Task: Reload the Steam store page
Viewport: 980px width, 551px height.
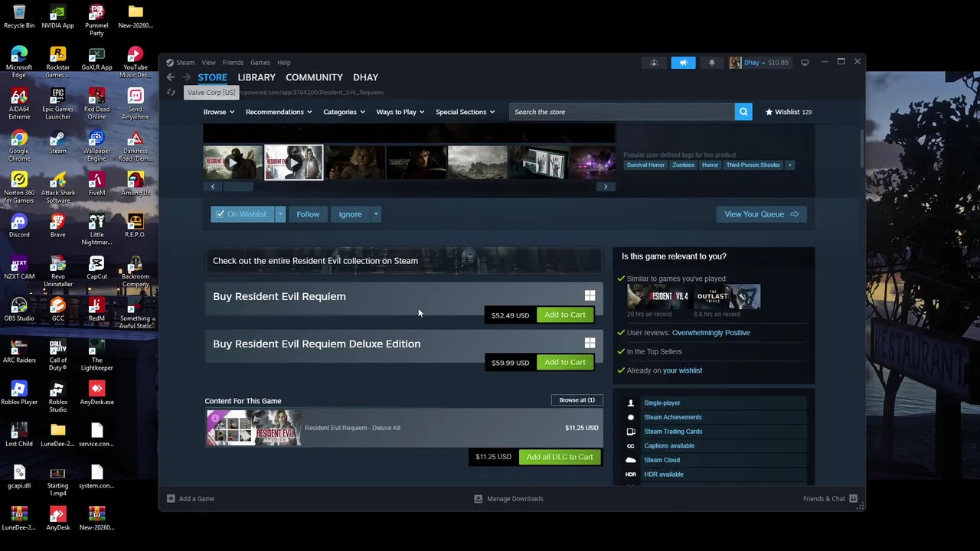Action: pos(171,93)
